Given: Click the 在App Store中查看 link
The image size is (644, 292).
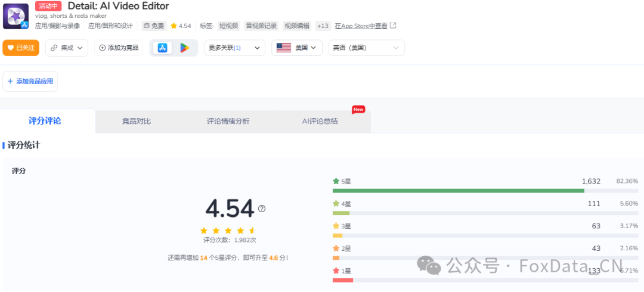Looking at the screenshot, I should pos(361,26).
